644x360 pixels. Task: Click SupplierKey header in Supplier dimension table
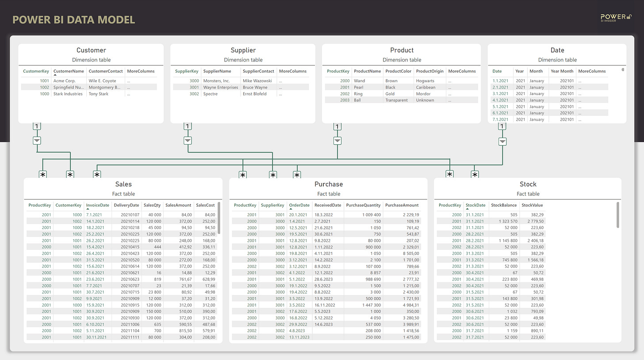pos(187,71)
